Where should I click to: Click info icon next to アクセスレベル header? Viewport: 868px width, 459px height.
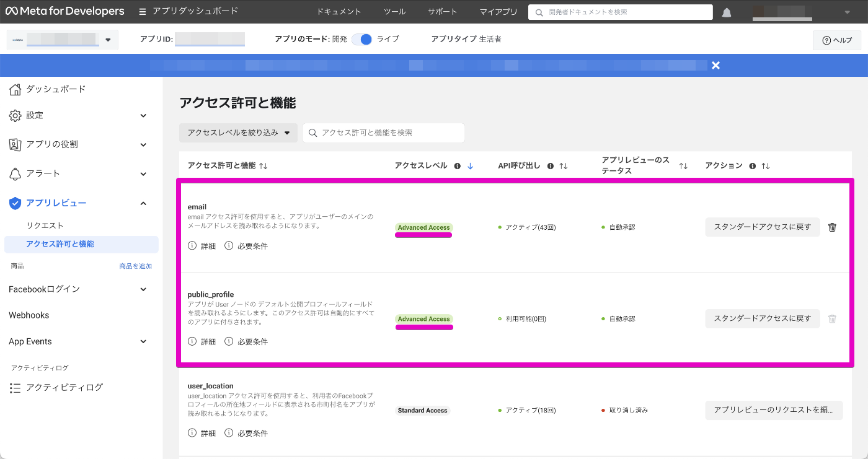point(457,166)
